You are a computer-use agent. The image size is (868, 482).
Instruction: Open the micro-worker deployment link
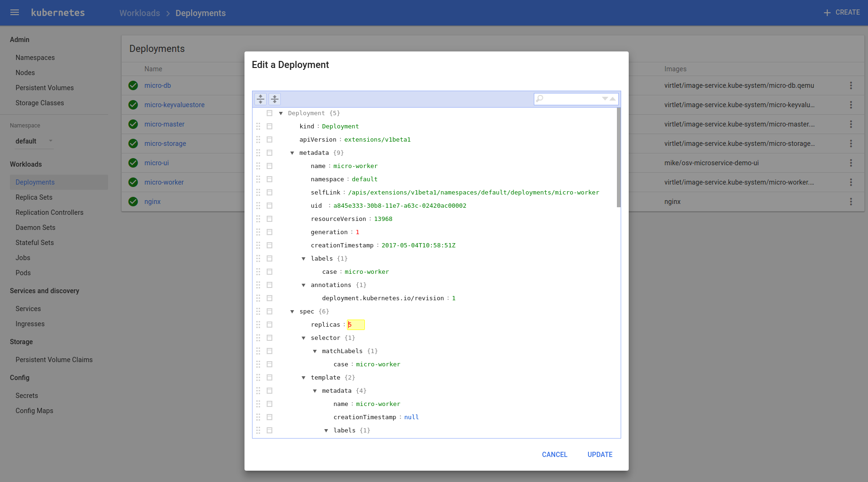(164, 182)
